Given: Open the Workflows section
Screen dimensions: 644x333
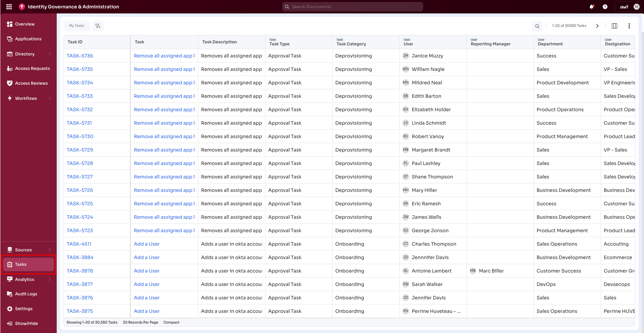Looking at the screenshot, I should pos(26,98).
